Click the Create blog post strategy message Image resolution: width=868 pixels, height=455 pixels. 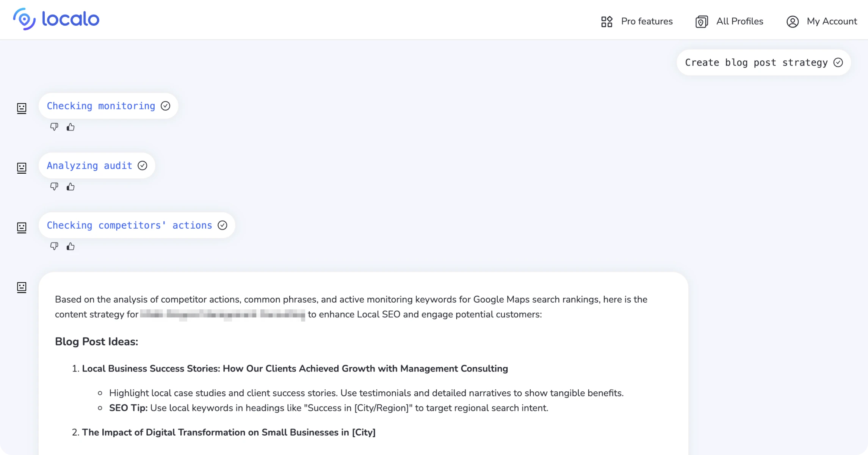coord(756,63)
